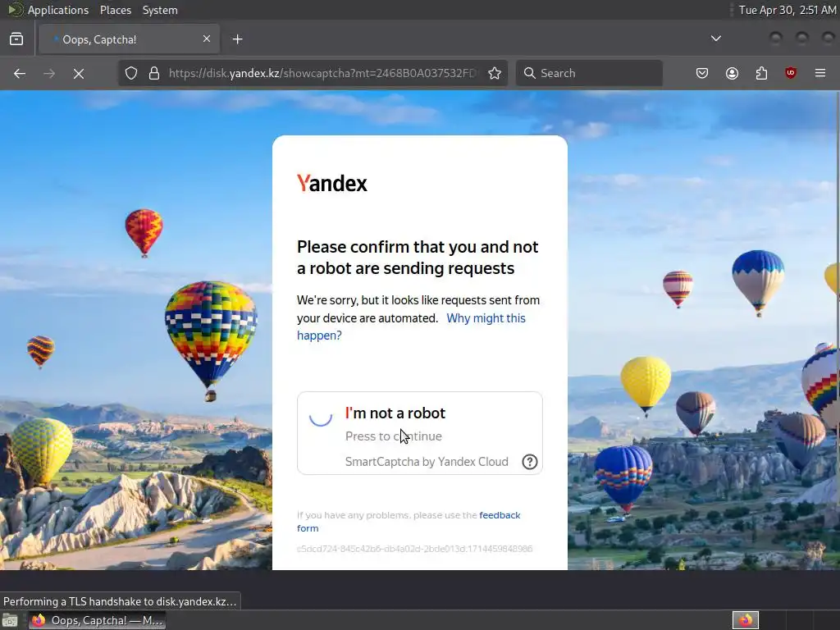Open the Places menu
Screen dimensions: 840x630
pyautogui.click(x=116, y=10)
